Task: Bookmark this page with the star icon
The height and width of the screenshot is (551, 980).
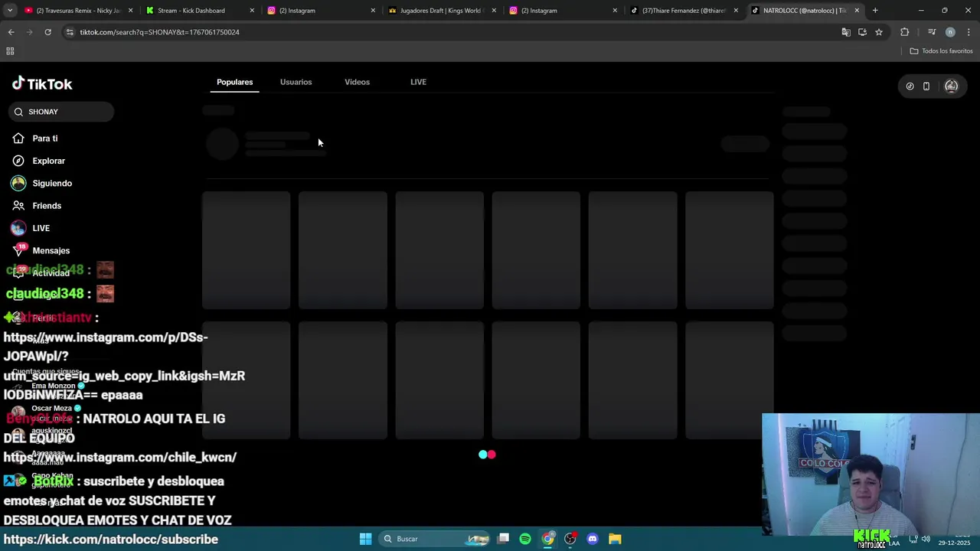Action: click(x=879, y=32)
